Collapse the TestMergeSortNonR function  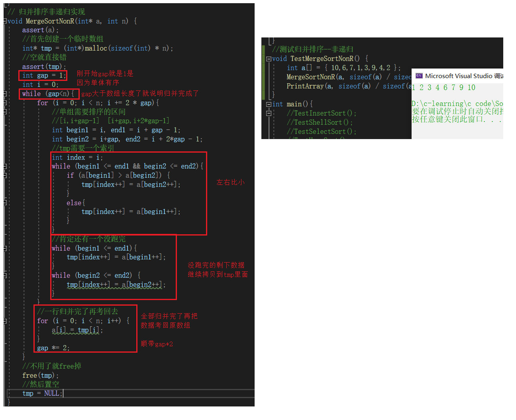(269, 59)
